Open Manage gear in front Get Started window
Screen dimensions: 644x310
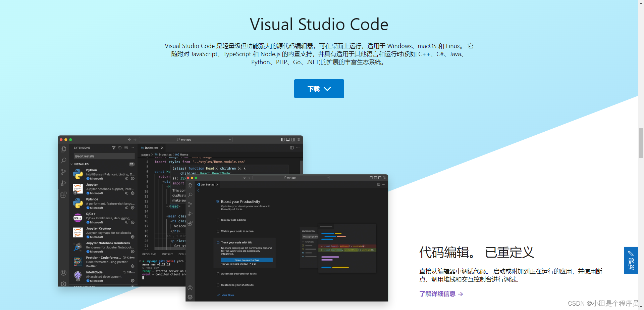190,297
